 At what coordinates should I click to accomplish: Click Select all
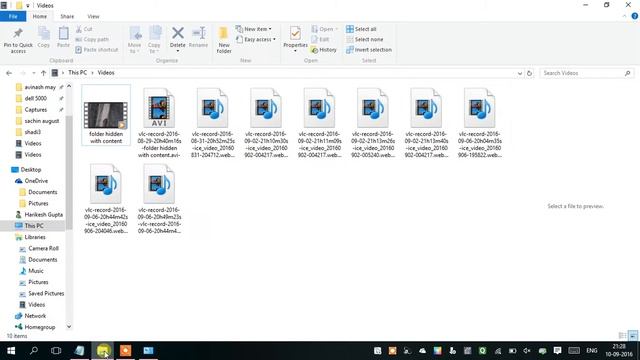[x=361, y=29]
